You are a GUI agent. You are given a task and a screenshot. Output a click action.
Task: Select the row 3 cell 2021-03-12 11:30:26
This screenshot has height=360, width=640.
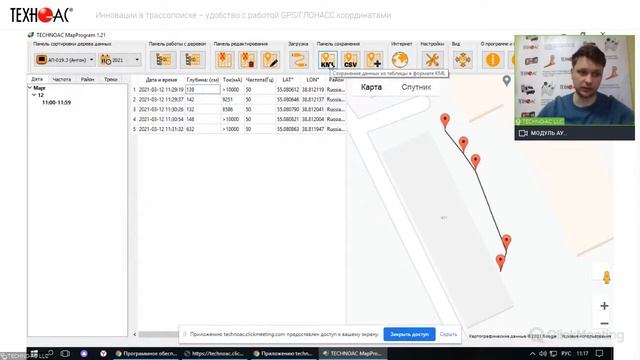coord(161,109)
